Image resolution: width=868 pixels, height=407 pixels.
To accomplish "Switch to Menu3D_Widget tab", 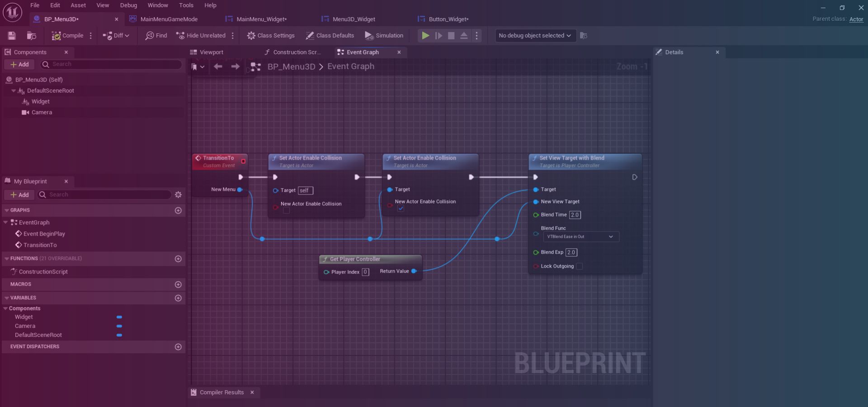I will point(354,19).
